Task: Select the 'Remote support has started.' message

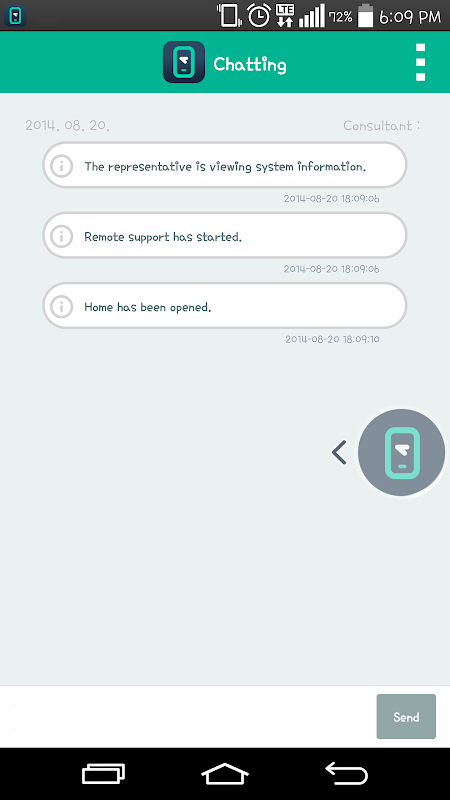Action: (x=224, y=235)
